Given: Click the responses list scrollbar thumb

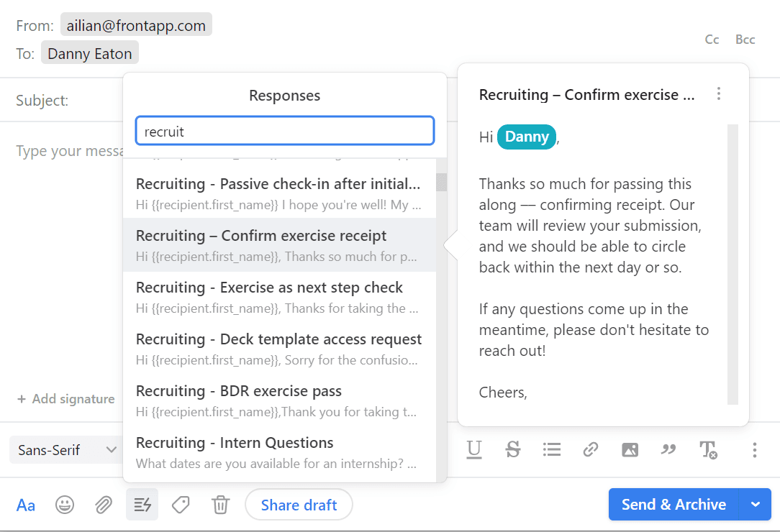Looking at the screenshot, I should click(x=441, y=182).
